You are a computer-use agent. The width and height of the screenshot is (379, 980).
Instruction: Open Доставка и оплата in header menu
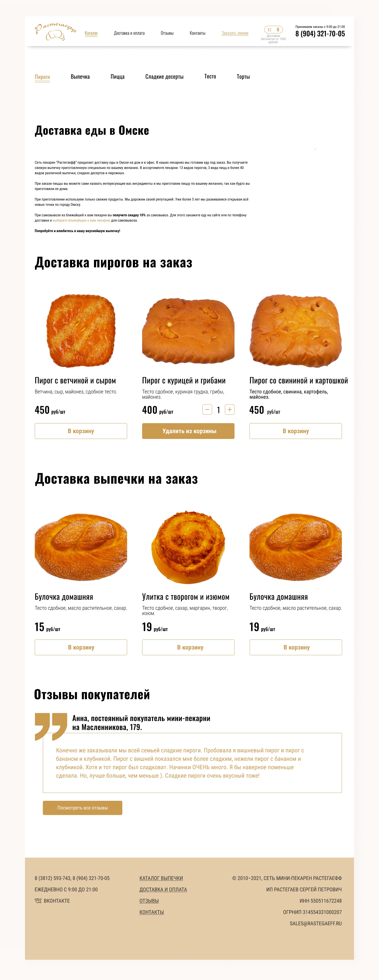[x=129, y=33]
